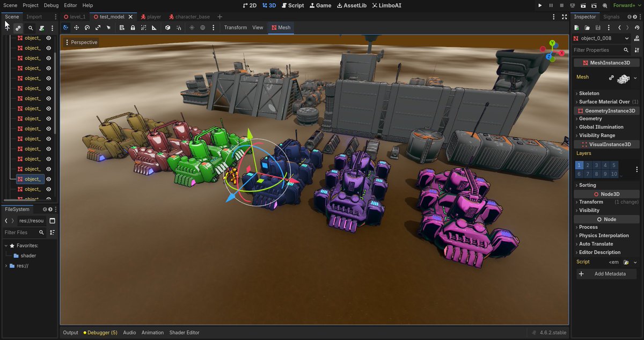This screenshot has height=340, width=644.
Task: Open the Shader Editor bottom panel
Action: pos(184,332)
